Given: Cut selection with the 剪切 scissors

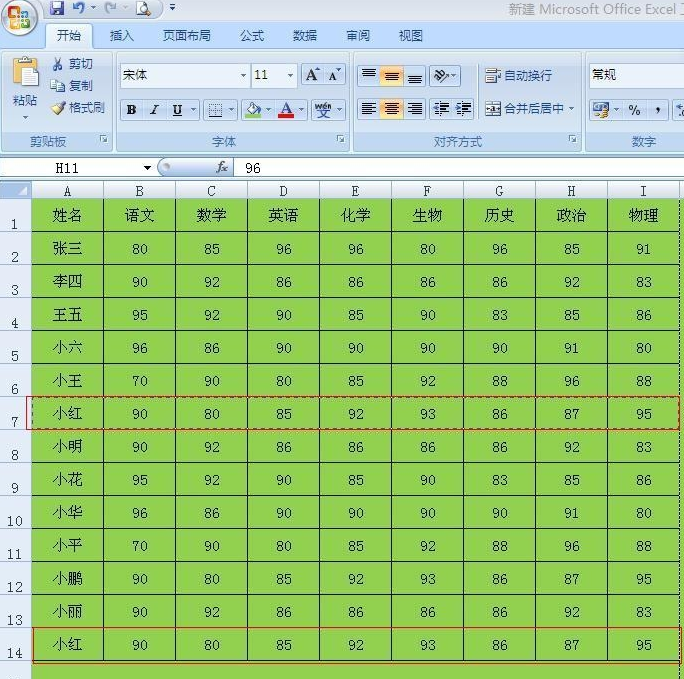Looking at the screenshot, I should click(x=72, y=64).
